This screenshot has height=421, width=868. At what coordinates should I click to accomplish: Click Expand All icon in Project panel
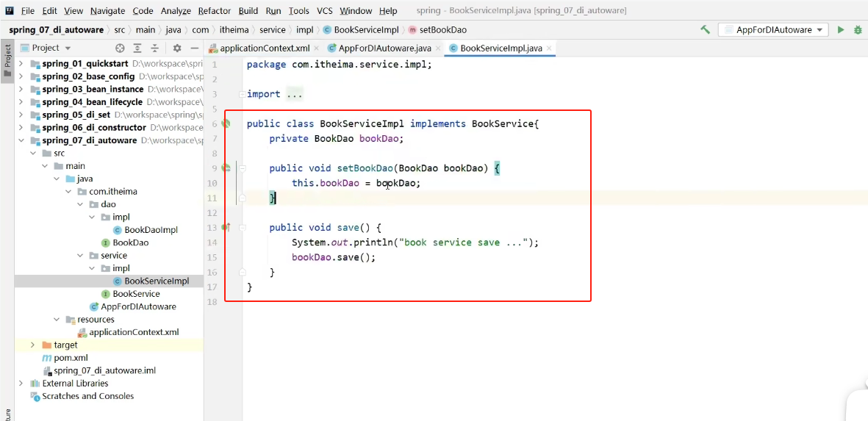click(x=137, y=48)
